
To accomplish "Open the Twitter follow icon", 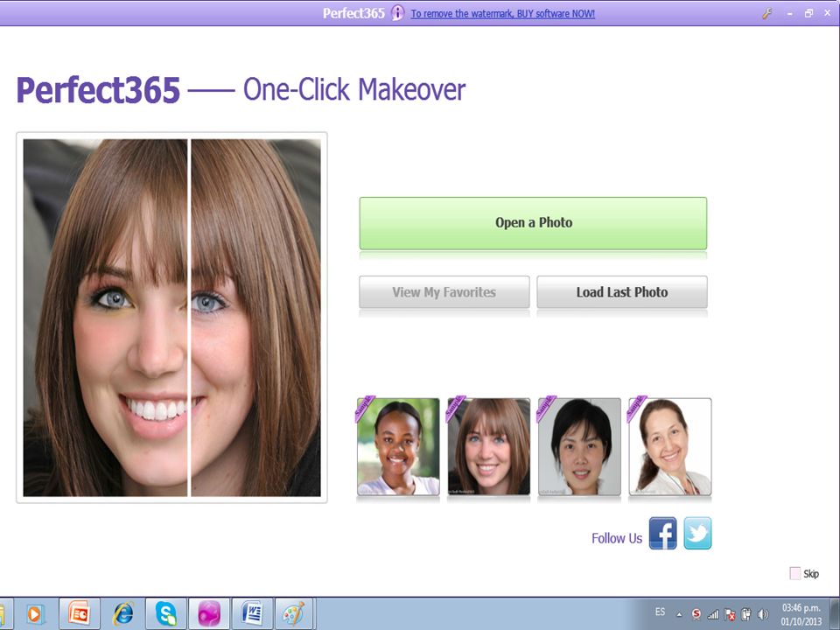I will [x=697, y=533].
